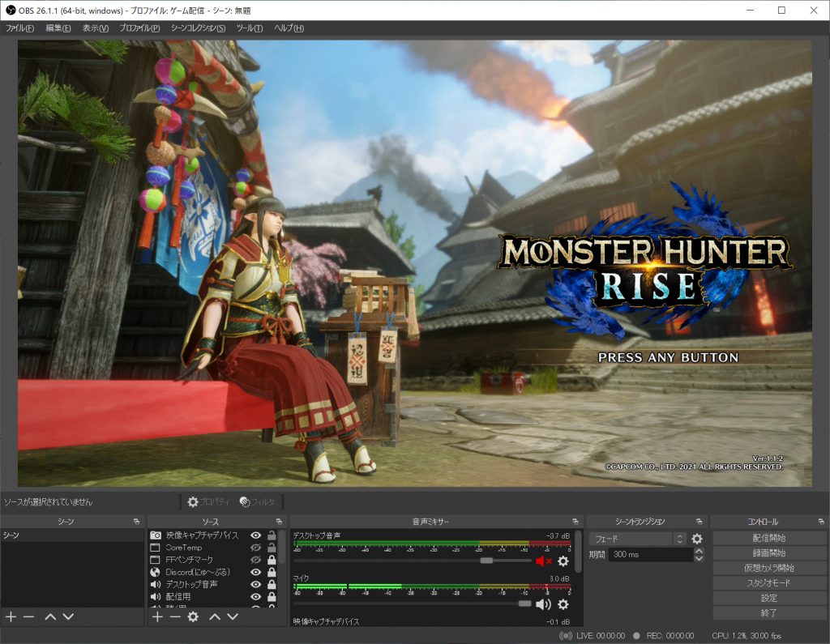Click 配信開始 to start streaming
The height and width of the screenshot is (644, 830).
coord(768,538)
